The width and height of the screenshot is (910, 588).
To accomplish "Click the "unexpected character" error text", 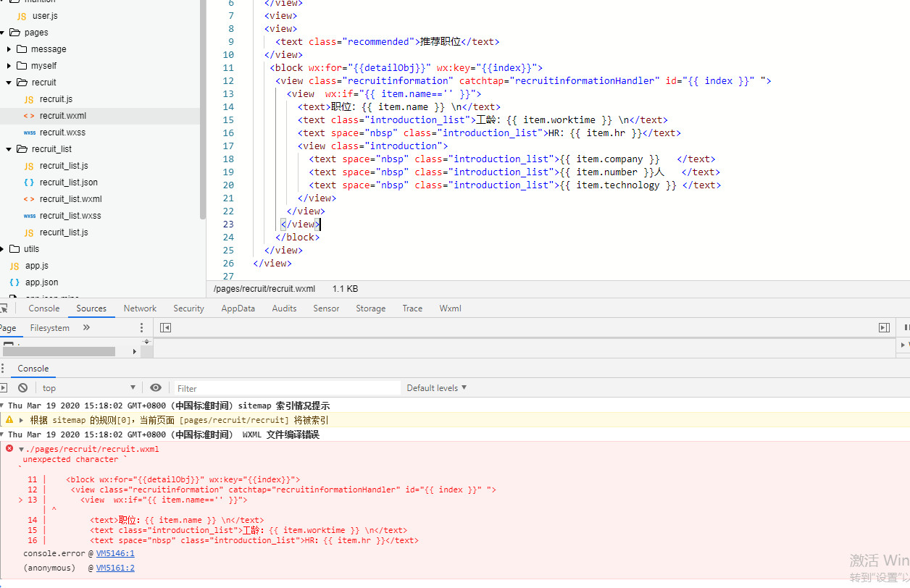I will coord(75,459).
